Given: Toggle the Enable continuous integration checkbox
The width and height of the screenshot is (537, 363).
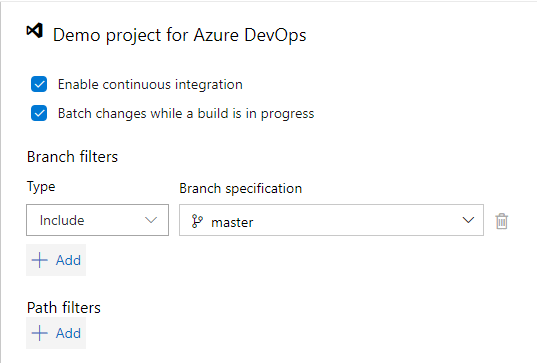Looking at the screenshot, I should coord(39,84).
